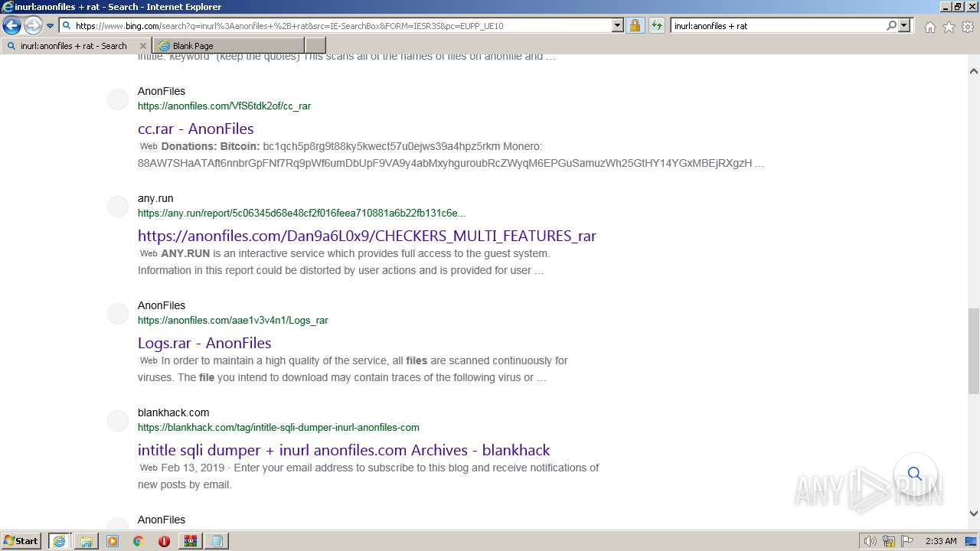Open the recent pages dropdown arrow
Image resolution: width=980 pixels, height=551 pixels.
pyautogui.click(x=50, y=26)
